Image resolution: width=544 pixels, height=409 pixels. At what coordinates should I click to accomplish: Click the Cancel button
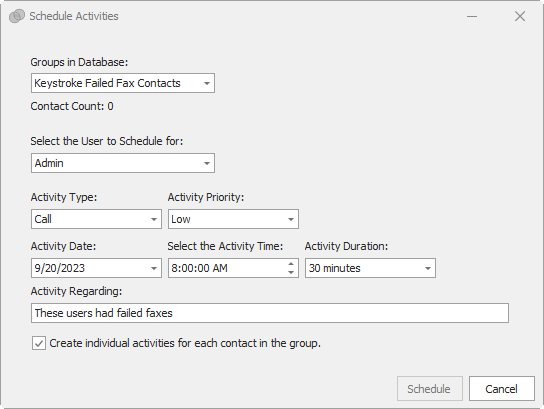tap(502, 389)
